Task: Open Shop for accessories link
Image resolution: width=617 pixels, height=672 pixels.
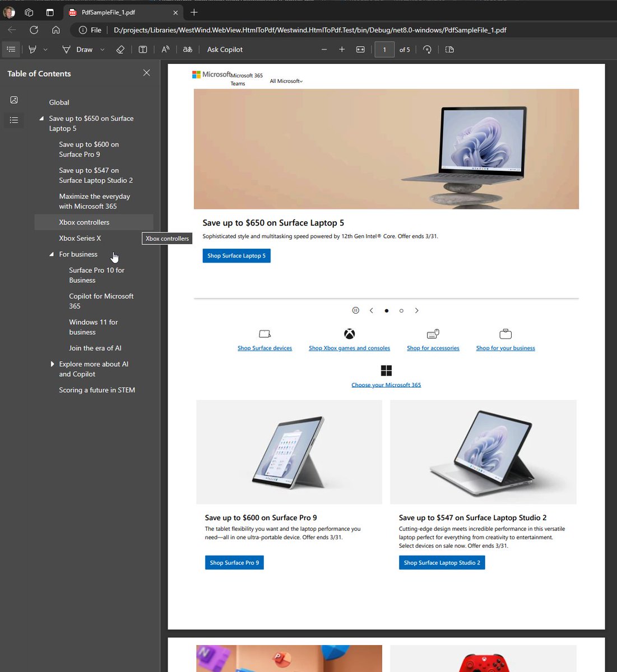Action: (433, 348)
